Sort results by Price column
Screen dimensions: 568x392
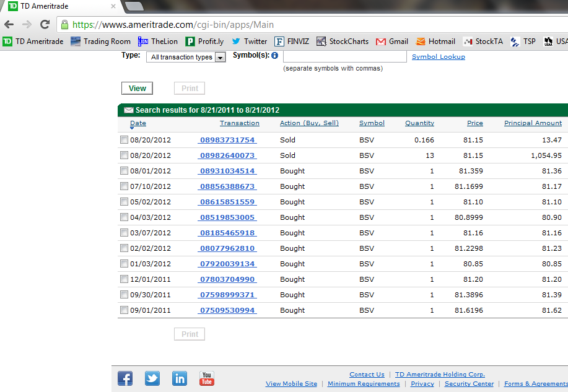point(475,123)
